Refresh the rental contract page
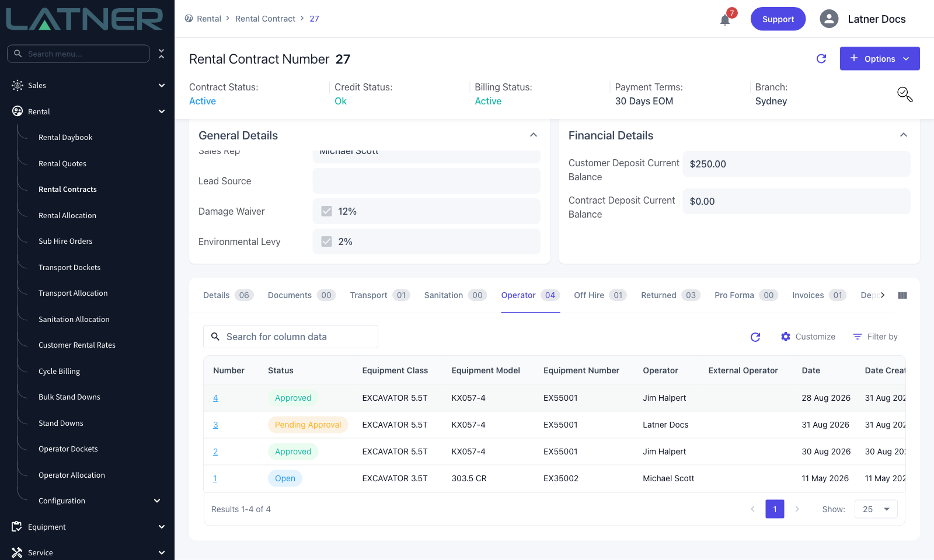The height and width of the screenshot is (560, 934). click(821, 58)
